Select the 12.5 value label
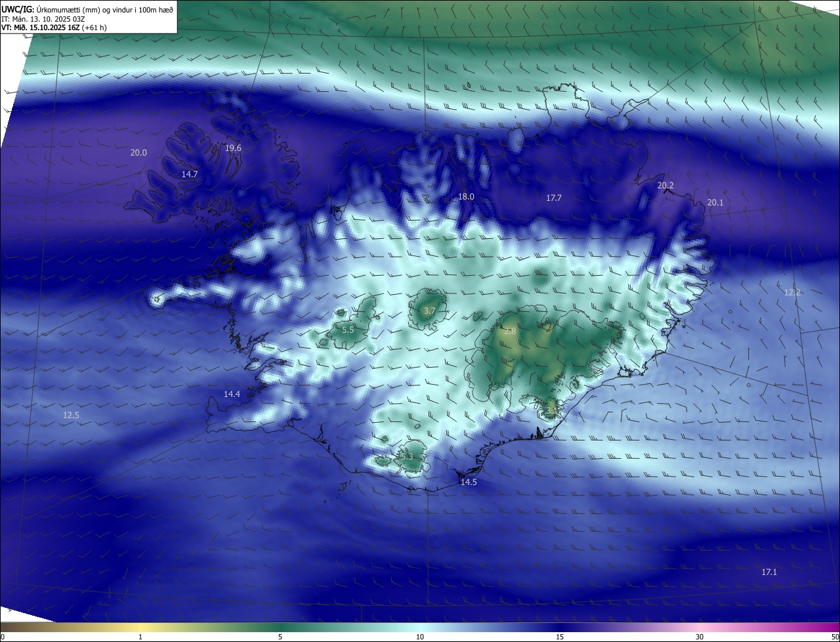 (71, 415)
